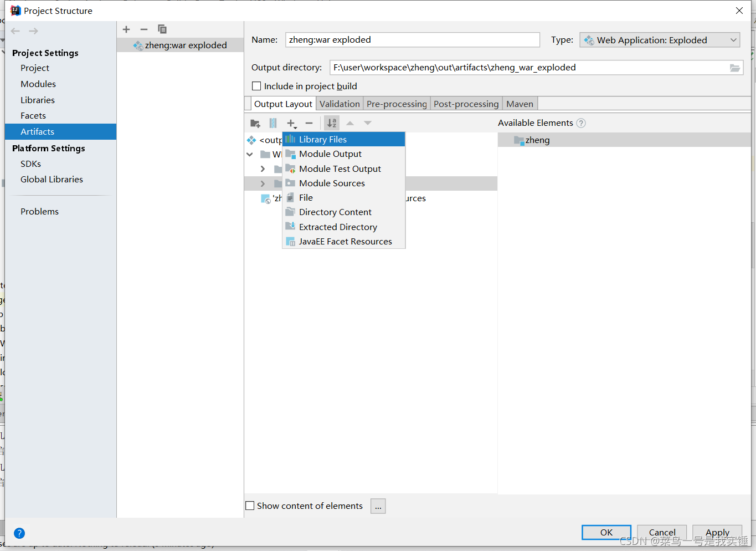Open the Pre-processing tab
This screenshot has width=756, height=551.
coord(397,104)
